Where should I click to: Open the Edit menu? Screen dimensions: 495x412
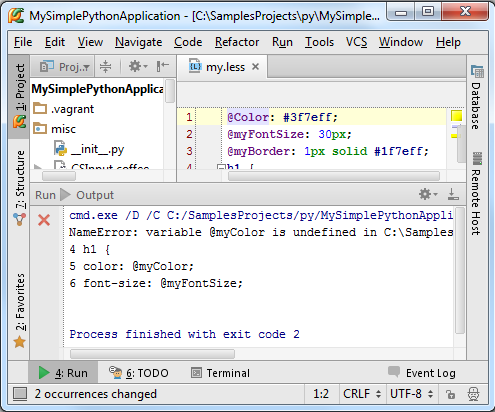tap(55, 42)
